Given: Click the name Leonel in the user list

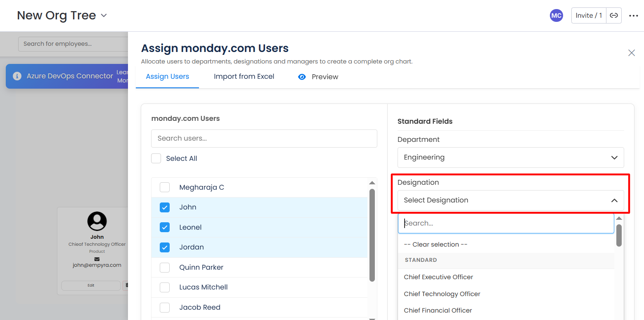Looking at the screenshot, I should 190,227.
